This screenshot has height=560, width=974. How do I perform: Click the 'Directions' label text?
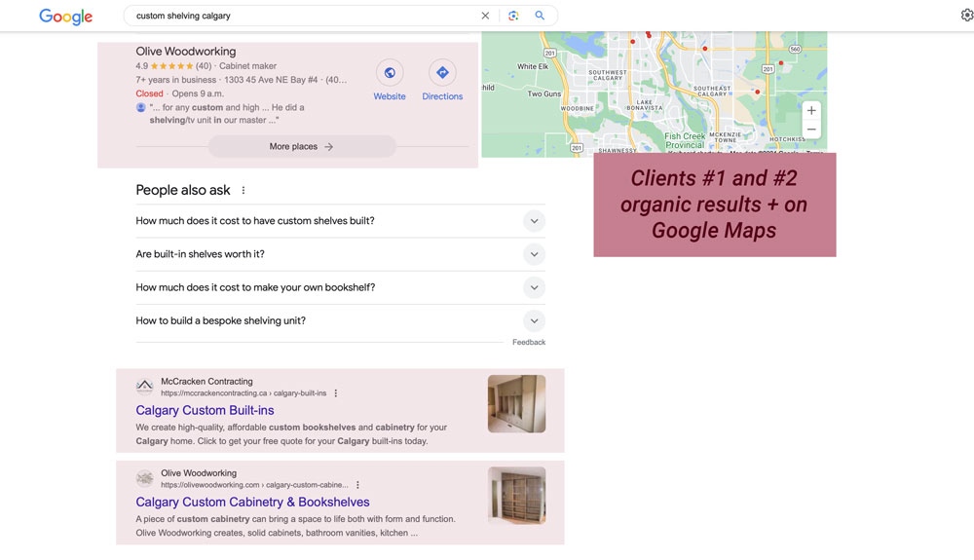coord(442,96)
